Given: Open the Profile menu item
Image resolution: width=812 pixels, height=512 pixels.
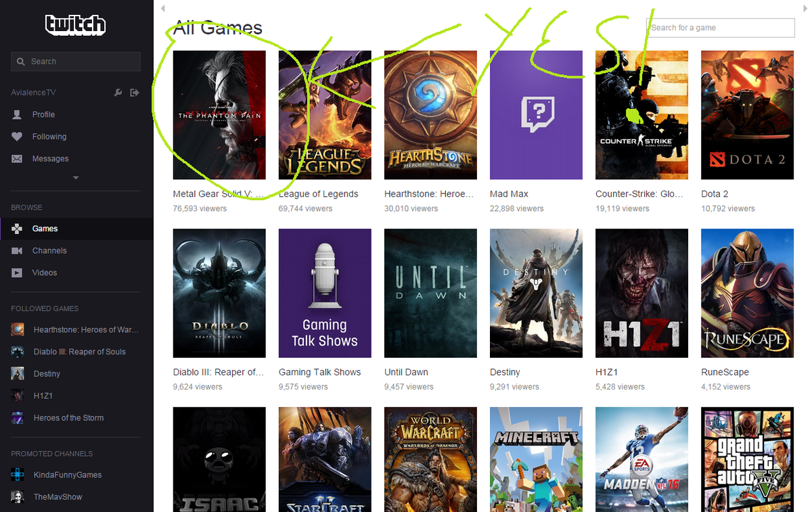Looking at the screenshot, I should [x=43, y=114].
